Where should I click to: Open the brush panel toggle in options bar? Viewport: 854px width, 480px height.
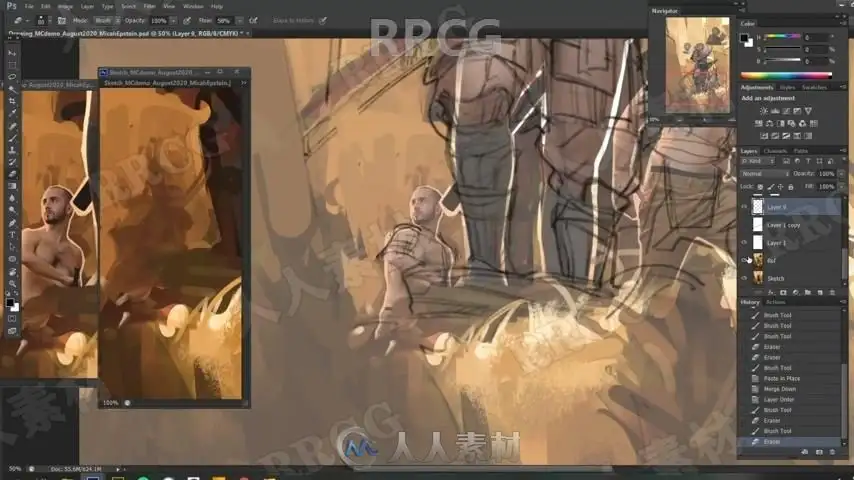point(62,21)
